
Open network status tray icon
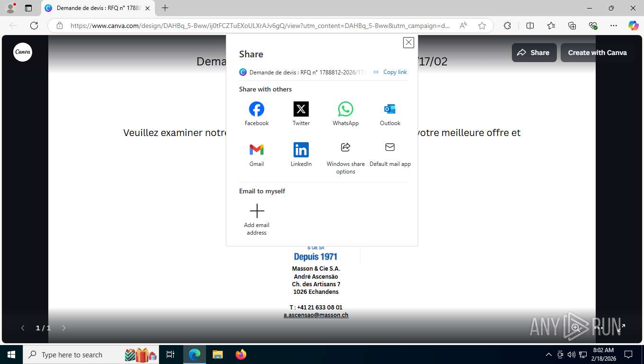[583, 355]
